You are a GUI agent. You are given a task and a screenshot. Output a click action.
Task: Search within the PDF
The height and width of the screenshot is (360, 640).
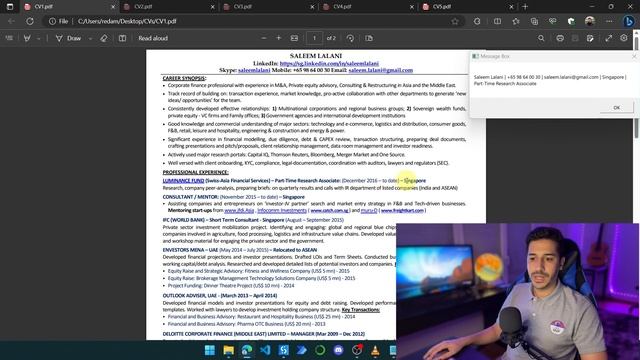[541, 38]
